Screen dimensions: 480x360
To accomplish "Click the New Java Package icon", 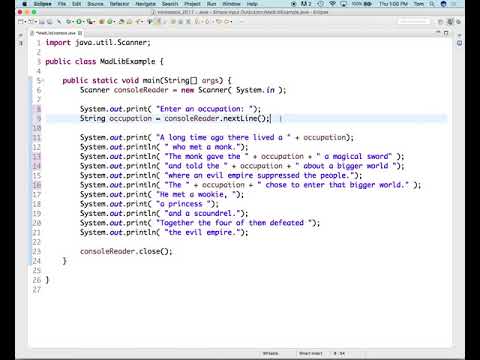I will point(101,22).
